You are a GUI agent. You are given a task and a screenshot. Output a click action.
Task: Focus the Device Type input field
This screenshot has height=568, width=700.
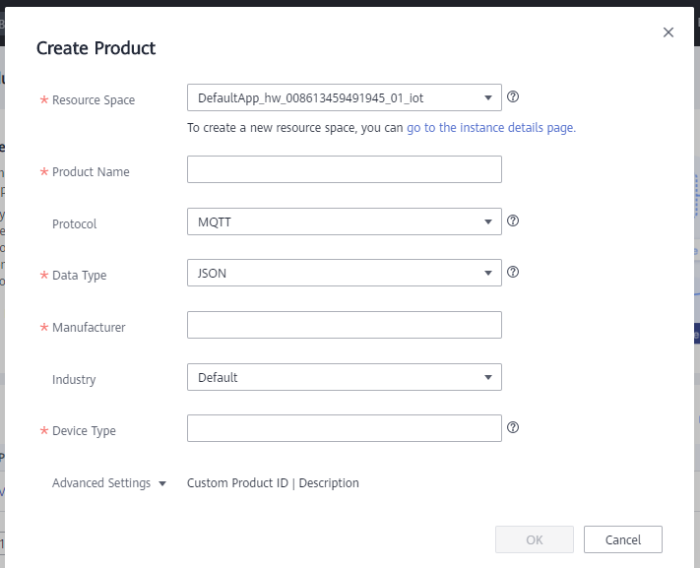[343, 428]
